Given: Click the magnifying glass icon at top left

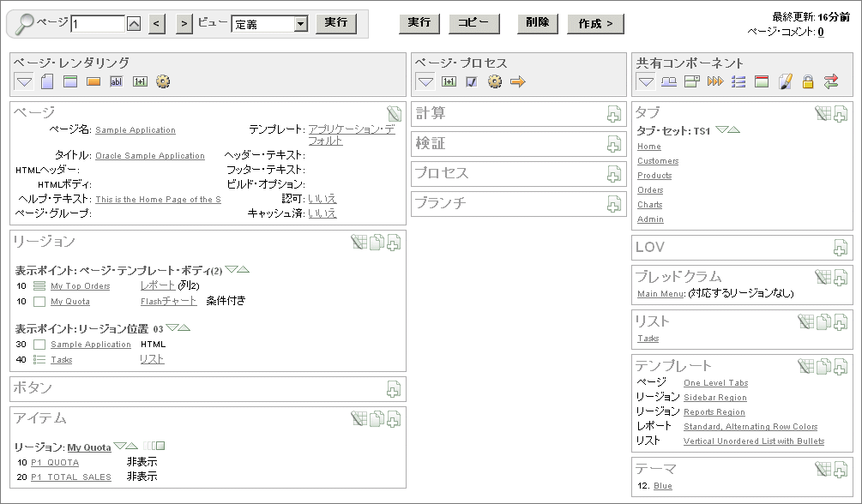Looking at the screenshot, I should click(x=23, y=22).
